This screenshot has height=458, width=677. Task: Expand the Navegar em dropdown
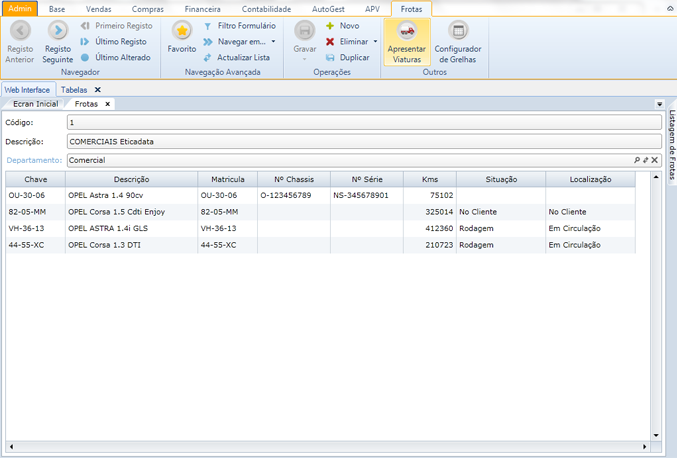point(273,42)
